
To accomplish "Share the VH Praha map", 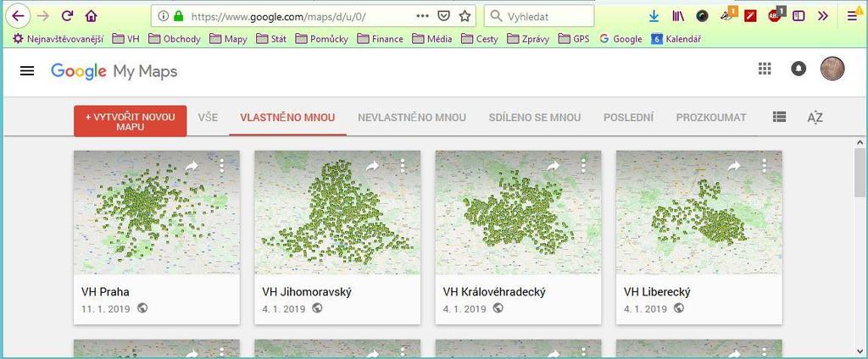I will [x=192, y=165].
